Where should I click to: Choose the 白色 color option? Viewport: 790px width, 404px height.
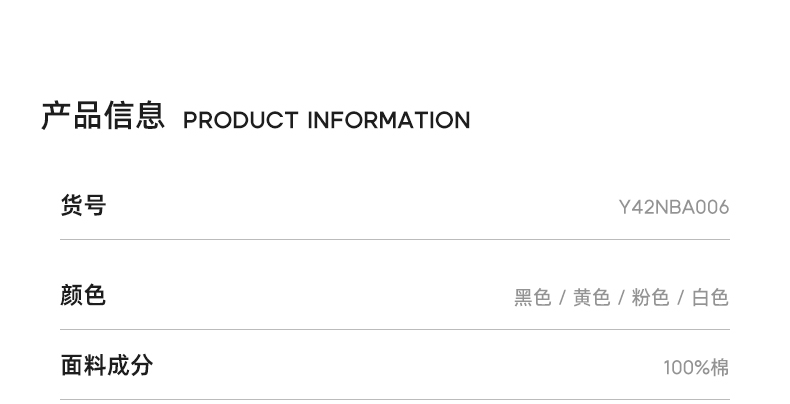tap(710, 297)
